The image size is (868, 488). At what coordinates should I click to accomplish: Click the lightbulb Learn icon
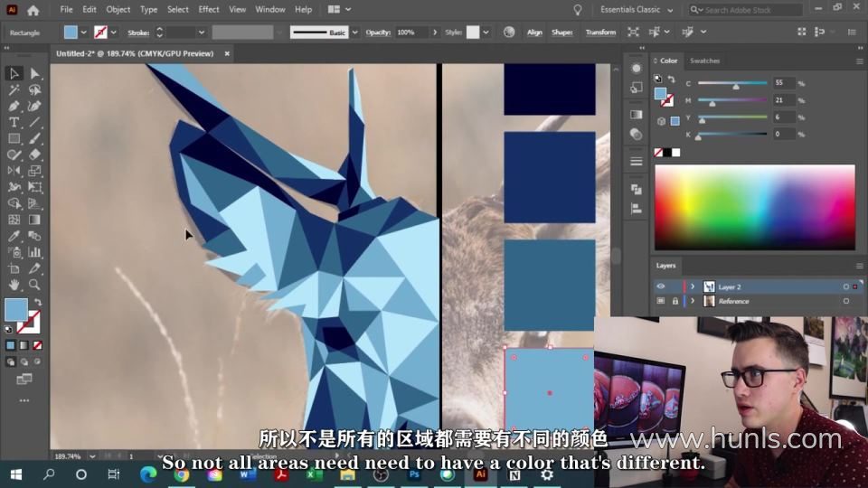578,10
